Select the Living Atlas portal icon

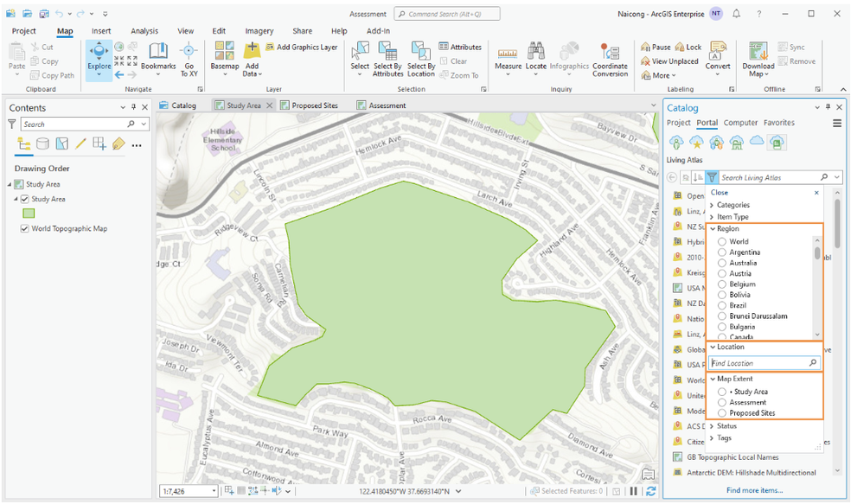(777, 142)
